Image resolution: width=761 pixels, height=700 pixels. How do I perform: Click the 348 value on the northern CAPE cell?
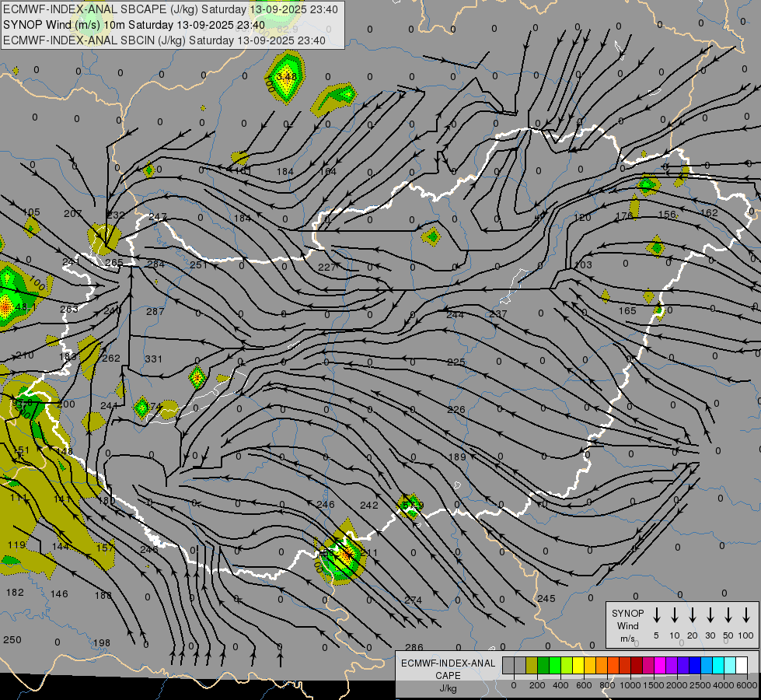pos(286,77)
